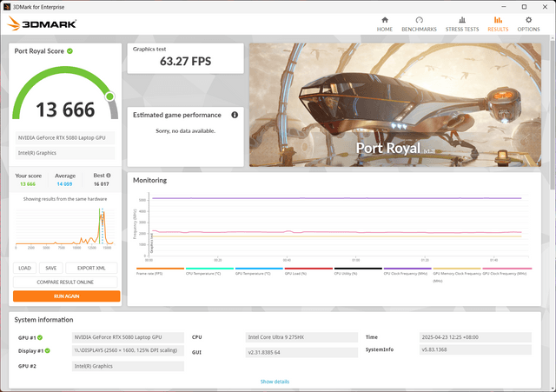Toggle the CPU Temperature legend entry
This screenshot has width=556, height=392.
coord(209,271)
